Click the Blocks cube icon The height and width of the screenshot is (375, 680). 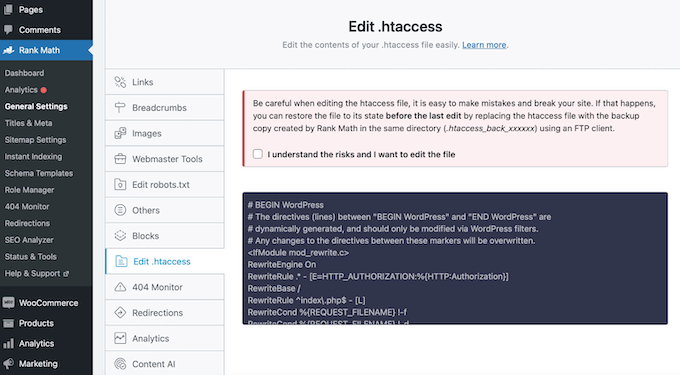(x=120, y=235)
